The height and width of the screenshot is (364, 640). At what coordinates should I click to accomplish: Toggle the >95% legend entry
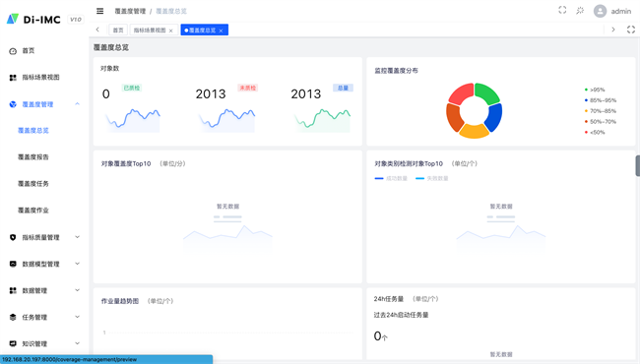click(595, 90)
